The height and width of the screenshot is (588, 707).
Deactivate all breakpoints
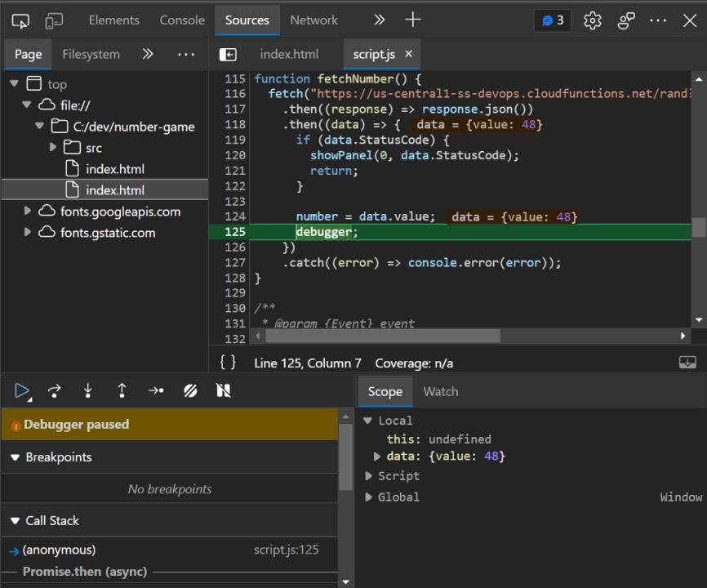[190, 391]
